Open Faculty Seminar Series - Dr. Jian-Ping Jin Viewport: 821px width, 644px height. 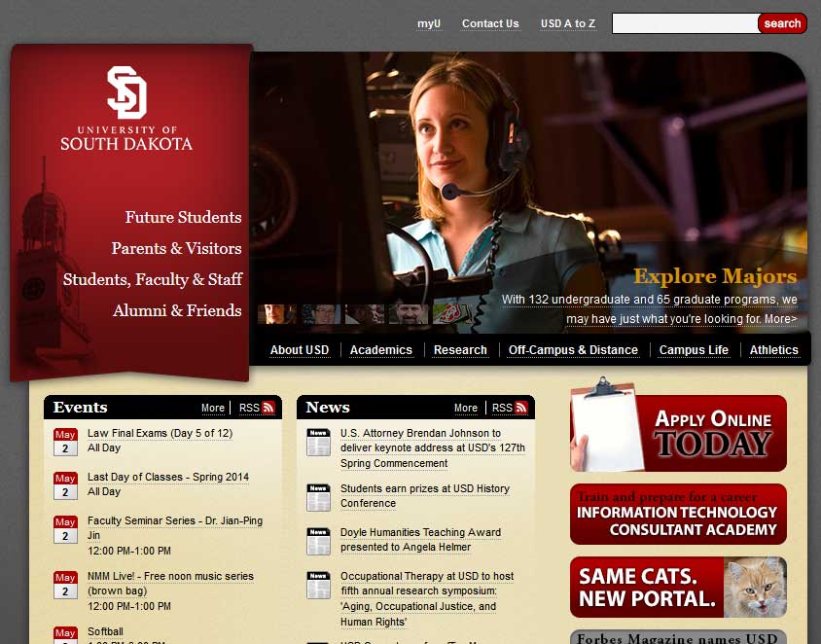tap(175, 528)
